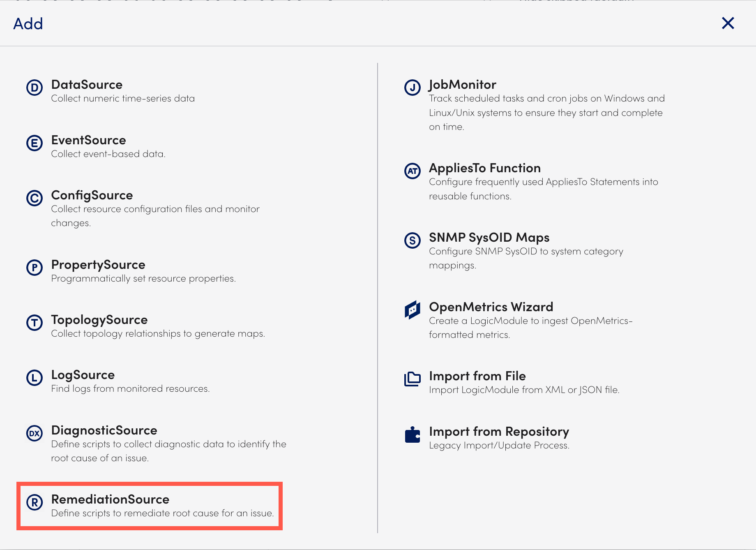Click the DataSource D circle icon
756x550 pixels.
pyautogui.click(x=35, y=88)
